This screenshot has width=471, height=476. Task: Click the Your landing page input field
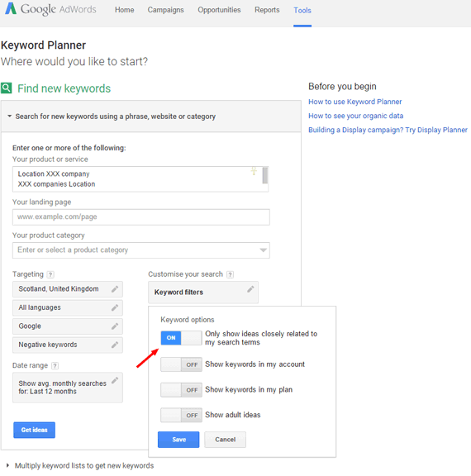[x=141, y=217]
